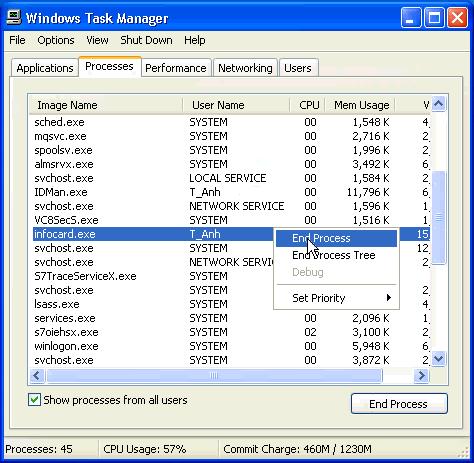The width and height of the screenshot is (474, 463).
Task: Expand the Set Priority submenu arrow
Action: coord(389,298)
